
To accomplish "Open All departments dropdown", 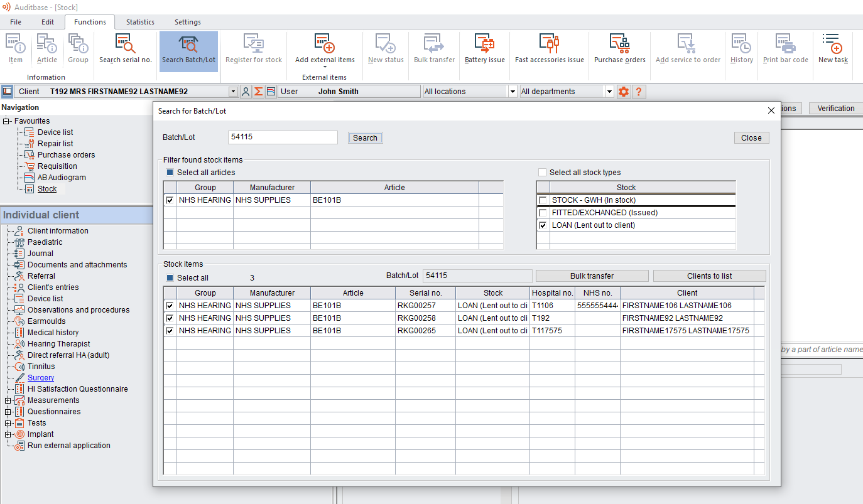I will tap(609, 92).
